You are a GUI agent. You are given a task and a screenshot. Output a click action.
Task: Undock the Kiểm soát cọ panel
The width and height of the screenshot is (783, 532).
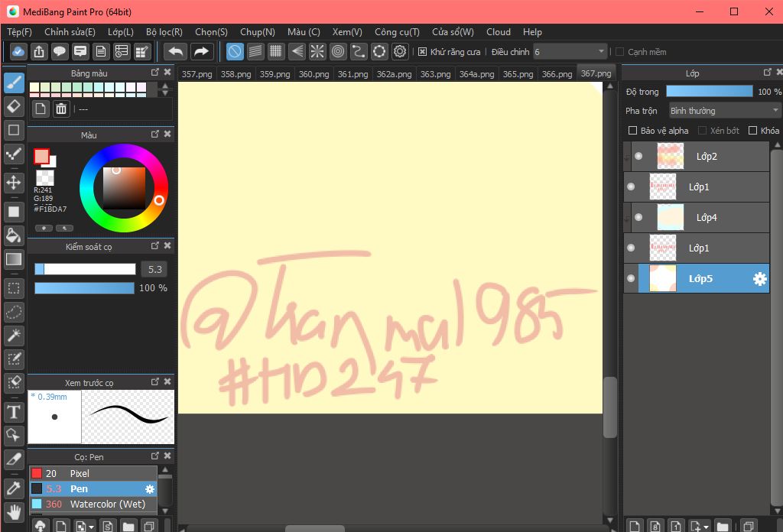154,245
